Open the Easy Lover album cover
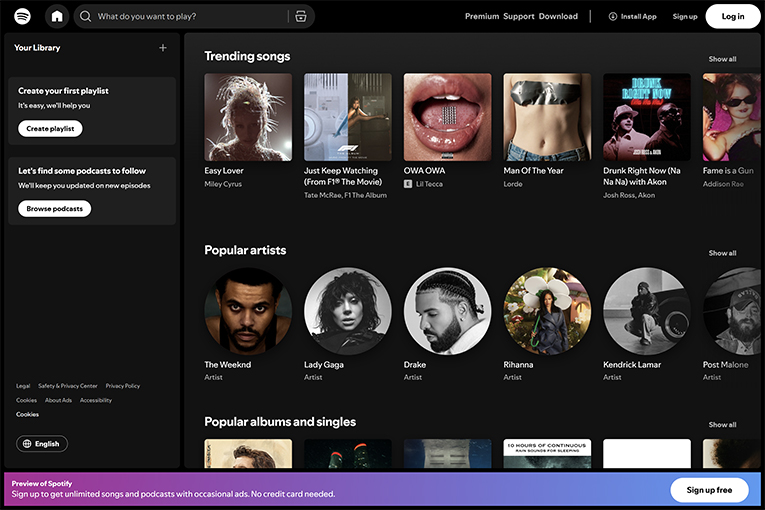This screenshot has height=510, width=765. [x=248, y=117]
